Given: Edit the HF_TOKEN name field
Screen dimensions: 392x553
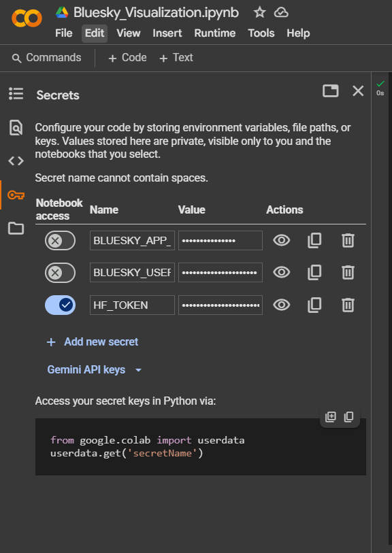Looking at the screenshot, I should pos(132,305).
